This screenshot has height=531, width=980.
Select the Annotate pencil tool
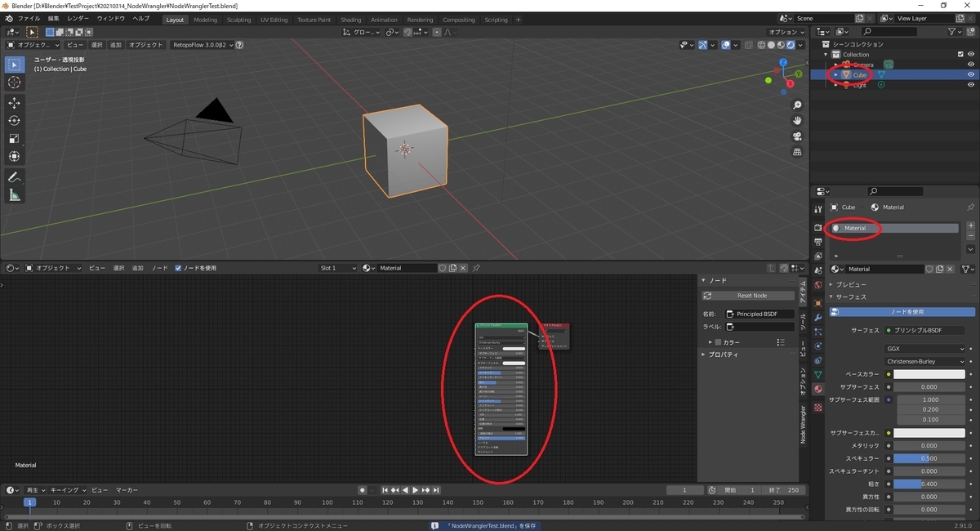(x=15, y=177)
